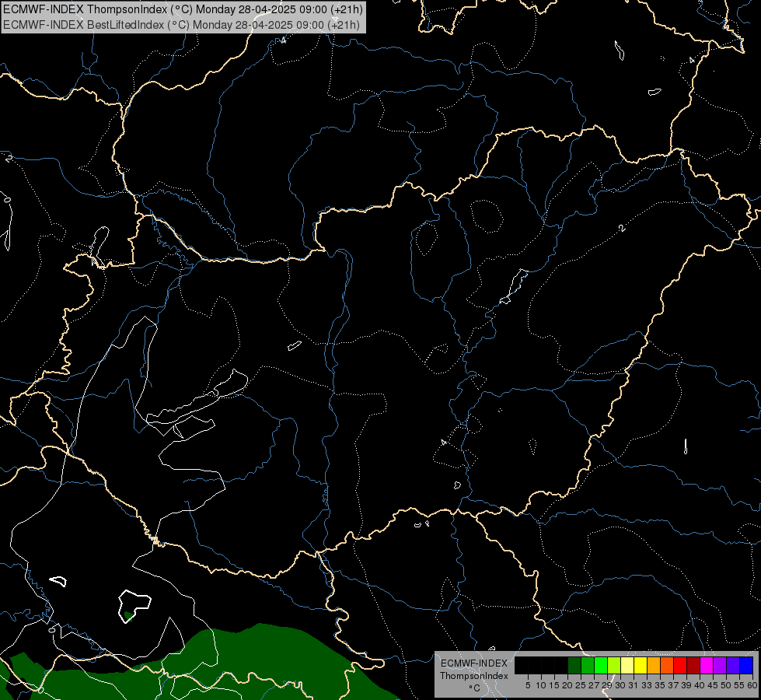This screenshot has width=761, height=700.
Task: Click the legend scale value 25
Action: coord(581,685)
